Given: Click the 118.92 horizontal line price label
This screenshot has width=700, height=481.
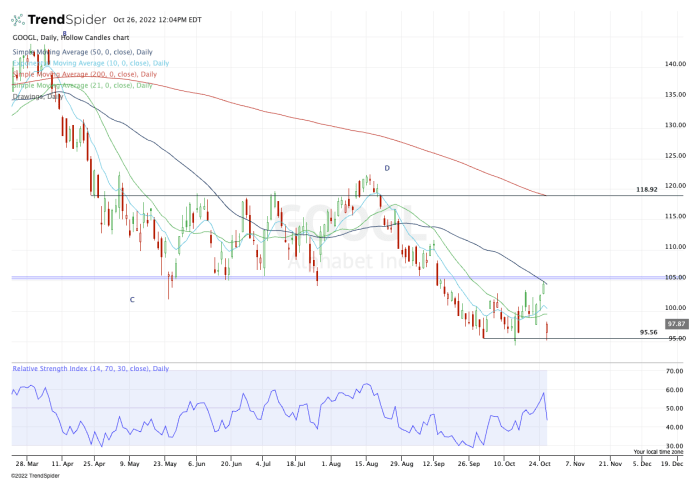Looking at the screenshot, I should click(648, 189).
